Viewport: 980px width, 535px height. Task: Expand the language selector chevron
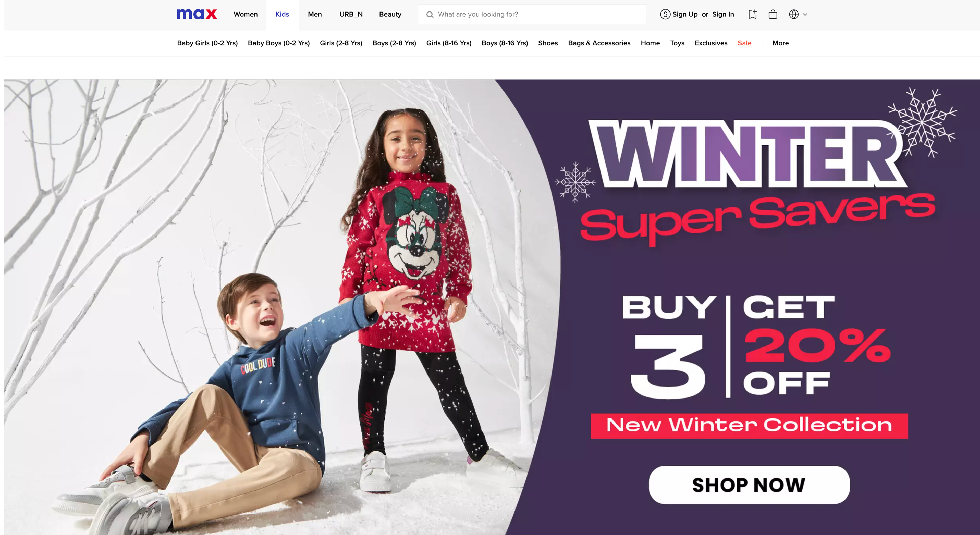click(805, 15)
